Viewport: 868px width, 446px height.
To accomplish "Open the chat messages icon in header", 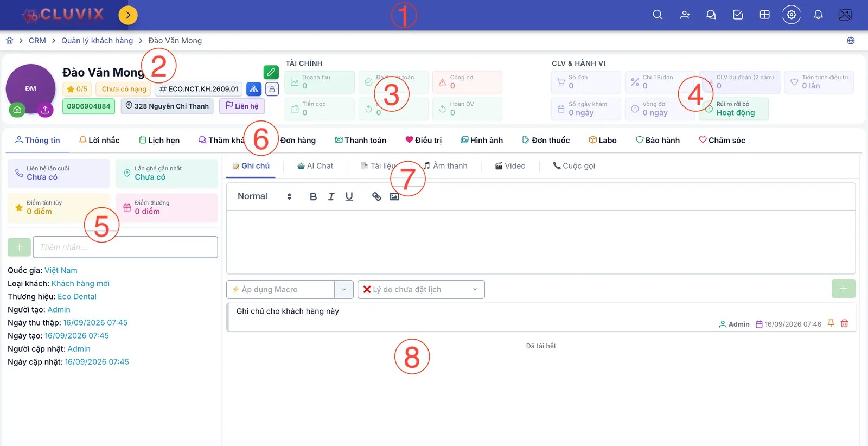I will pyautogui.click(x=711, y=15).
